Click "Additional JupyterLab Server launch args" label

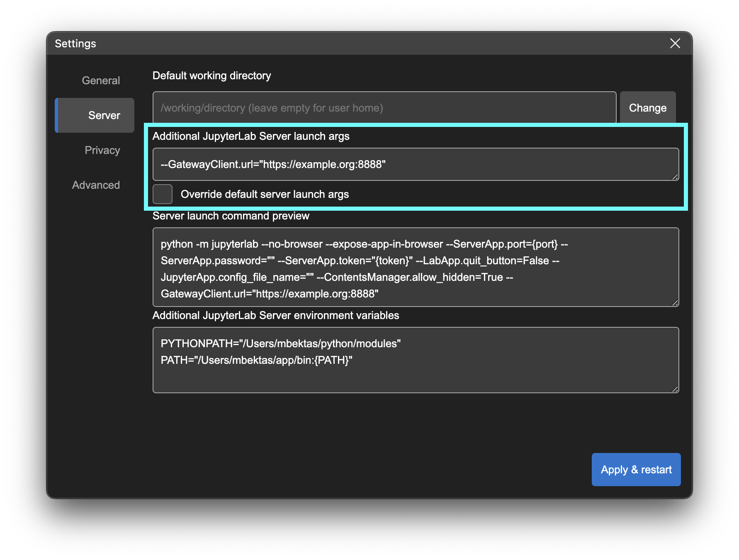click(x=251, y=136)
